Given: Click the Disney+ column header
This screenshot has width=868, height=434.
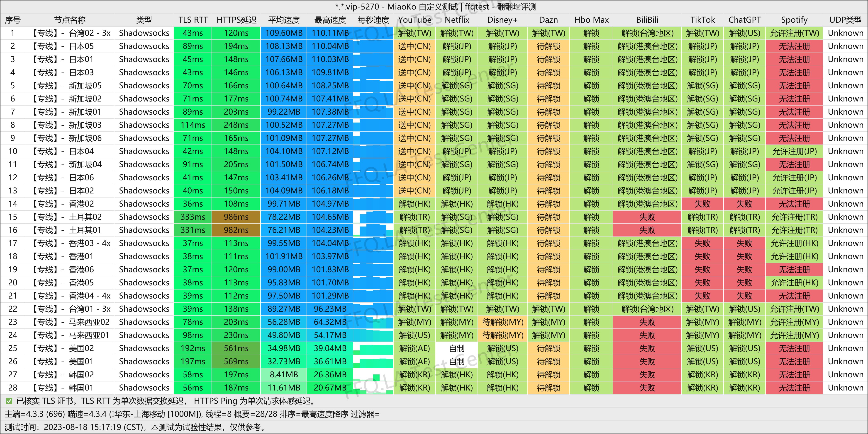Looking at the screenshot, I should [502, 20].
